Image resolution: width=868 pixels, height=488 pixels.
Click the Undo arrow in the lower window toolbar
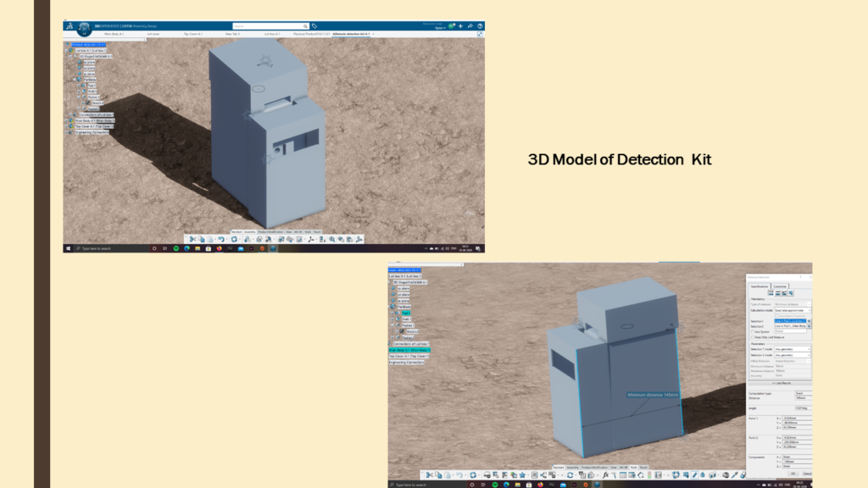(x=459, y=474)
